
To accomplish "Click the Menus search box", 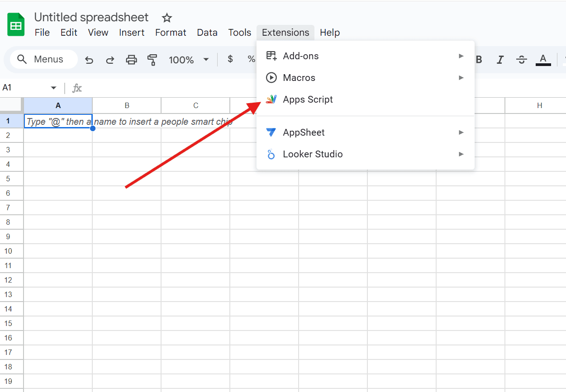I will point(44,59).
